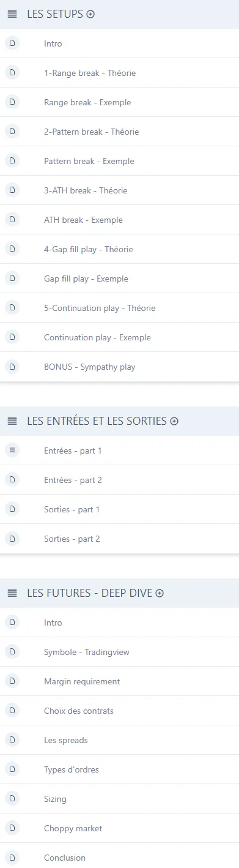Click the file icon next to Sorties - part 2

12,539
